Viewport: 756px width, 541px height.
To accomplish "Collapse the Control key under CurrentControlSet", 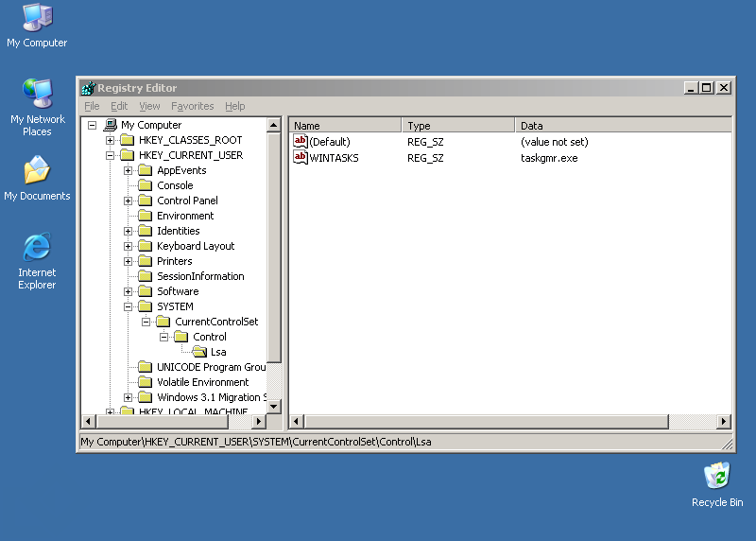I will point(163,337).
